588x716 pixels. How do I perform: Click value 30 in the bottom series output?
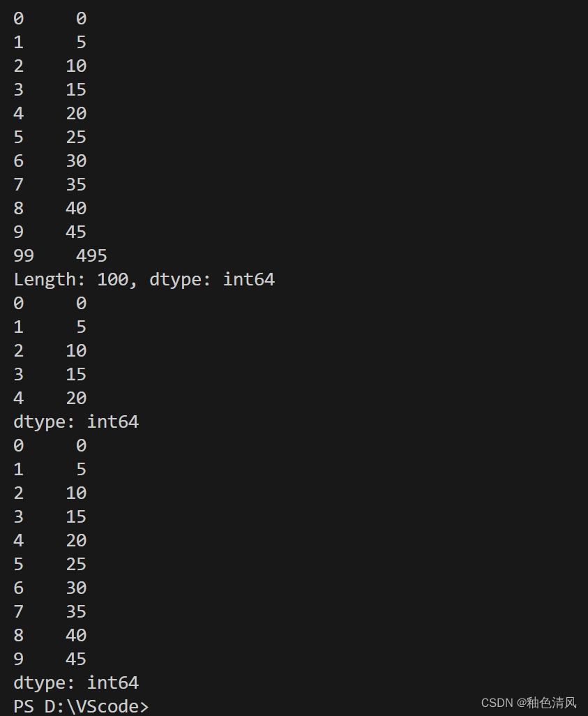(76, 588)
